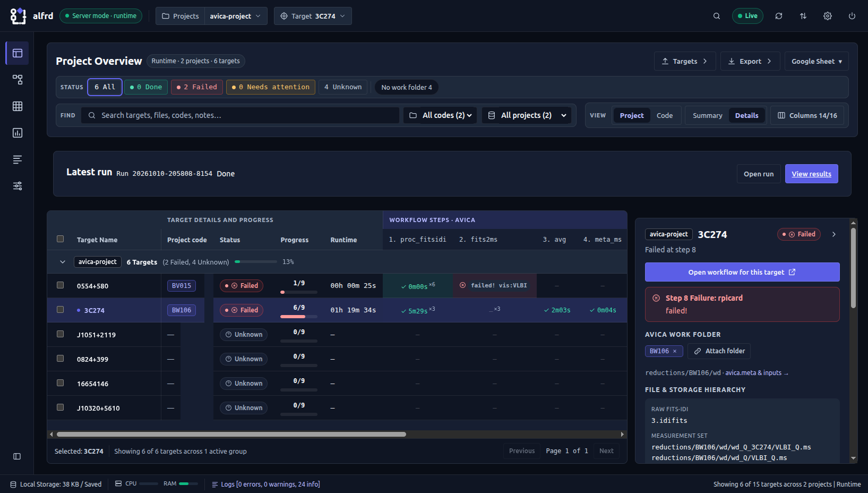
Task: Click the Local Storage database icon
Action: click(x=13, y=484)
